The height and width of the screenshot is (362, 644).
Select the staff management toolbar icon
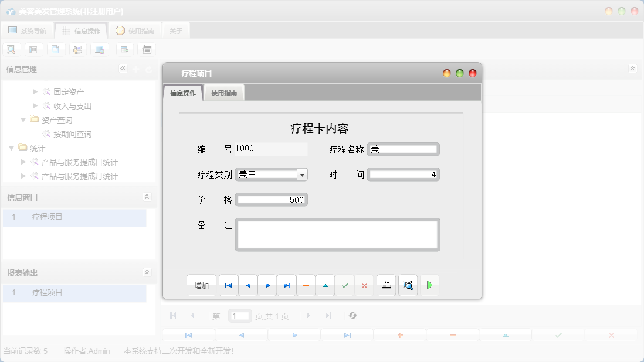[77, 49]
